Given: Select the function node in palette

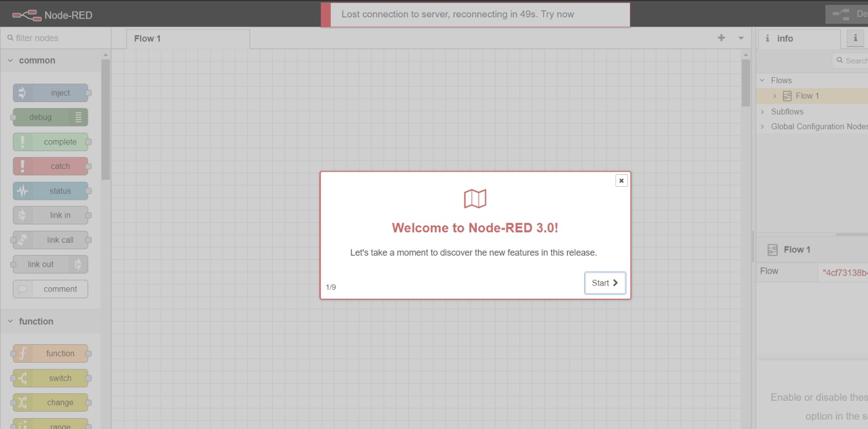Looking at the screenshot, I should point(50,354).
